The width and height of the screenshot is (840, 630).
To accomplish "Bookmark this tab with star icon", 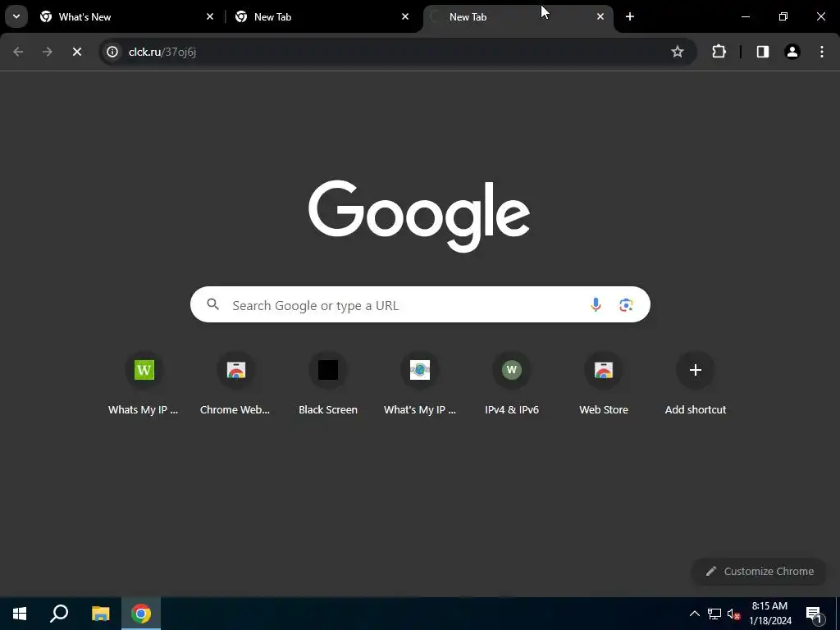I will [x=677, y=52].
